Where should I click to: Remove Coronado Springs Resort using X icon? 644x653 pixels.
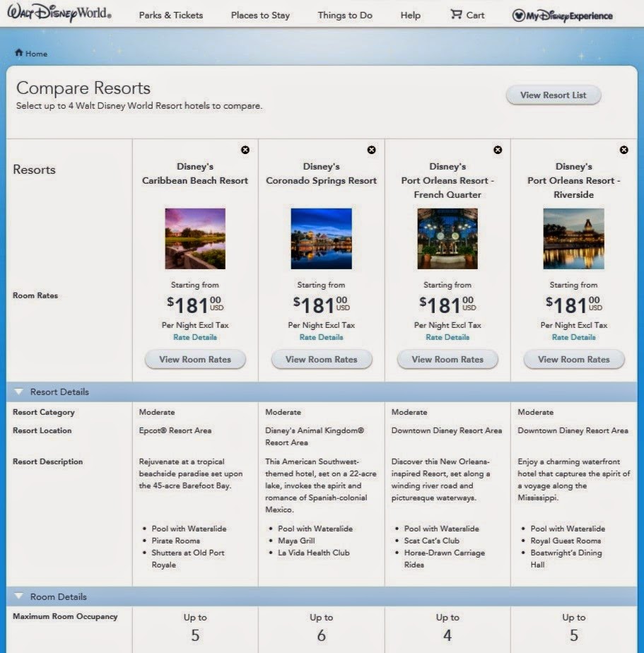(x=371, y=150)
